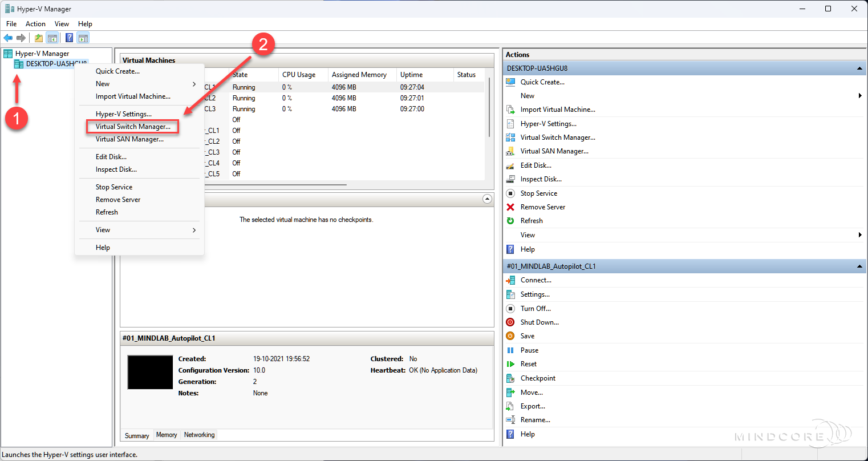Open Quick Create from the Actions pane
Image resolution: width=868 pixels, height=461 pixels.
pos(540,82)
